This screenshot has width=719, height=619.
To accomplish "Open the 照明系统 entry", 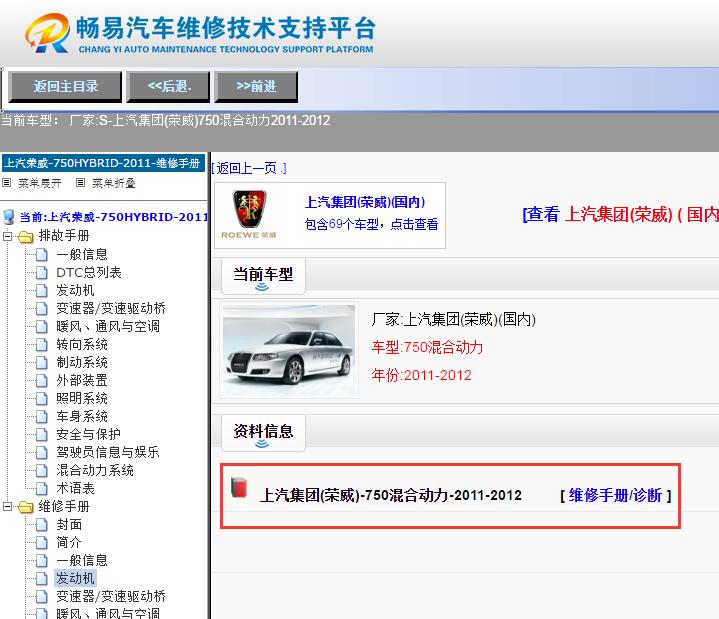I will (82, 398).
